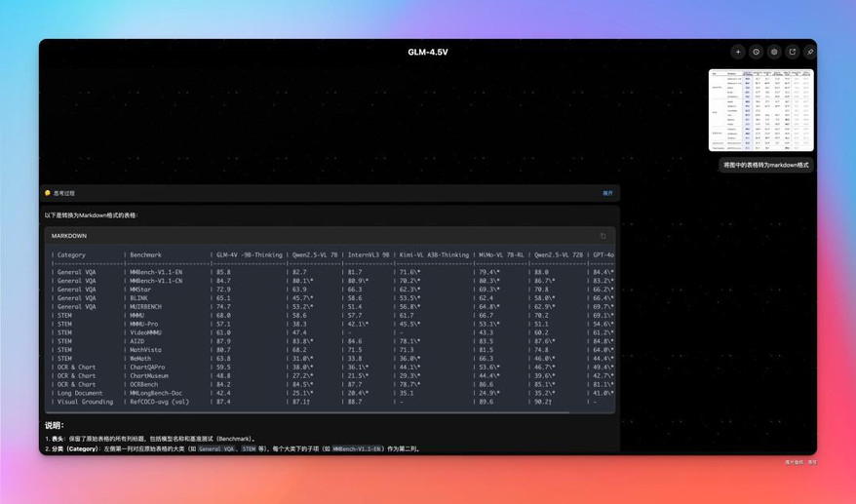This screenshot has width=856, height=504.
Task: Click the Qwen2.5-VL 72B column header
Action: [x=559, y=255]
